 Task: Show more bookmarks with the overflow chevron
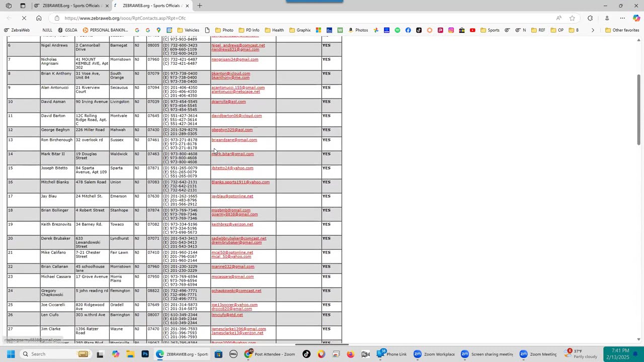(593, 30)
